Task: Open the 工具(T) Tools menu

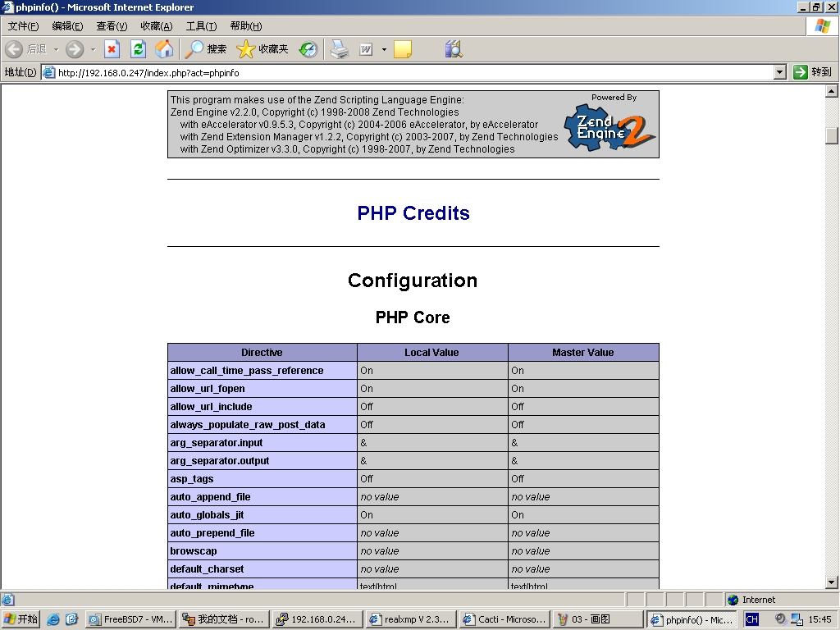Action: [x=201, y=26]
